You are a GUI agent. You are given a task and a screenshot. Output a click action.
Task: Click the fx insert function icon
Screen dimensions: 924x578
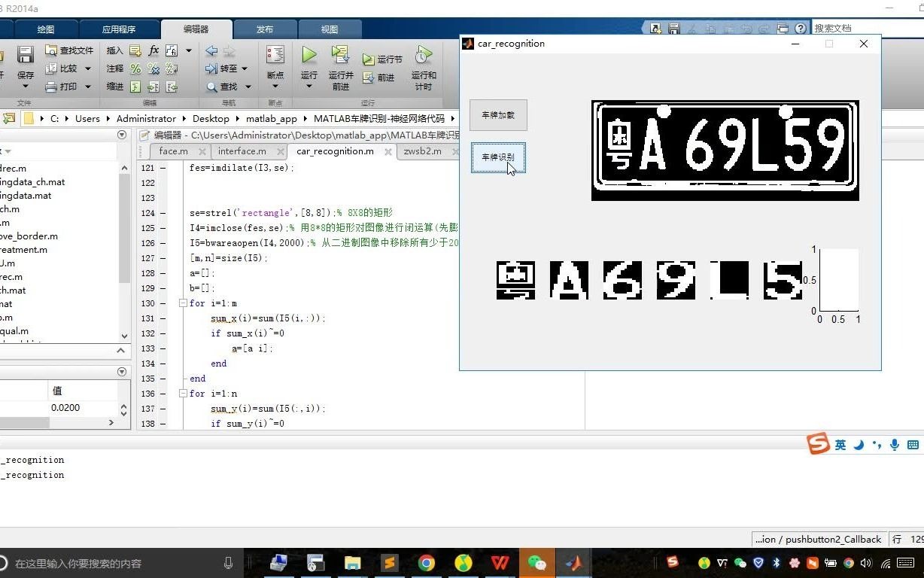tap(155, 50)
